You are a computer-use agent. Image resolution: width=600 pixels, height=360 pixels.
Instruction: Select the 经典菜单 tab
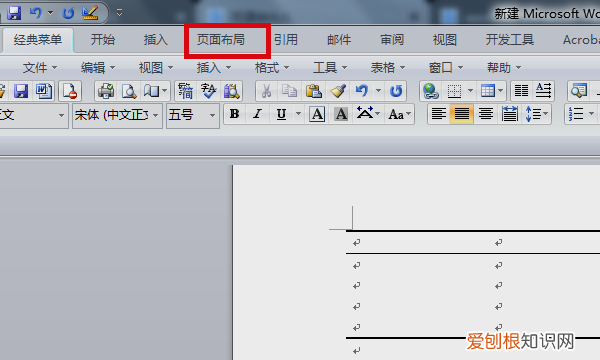[x=38, y=40]
